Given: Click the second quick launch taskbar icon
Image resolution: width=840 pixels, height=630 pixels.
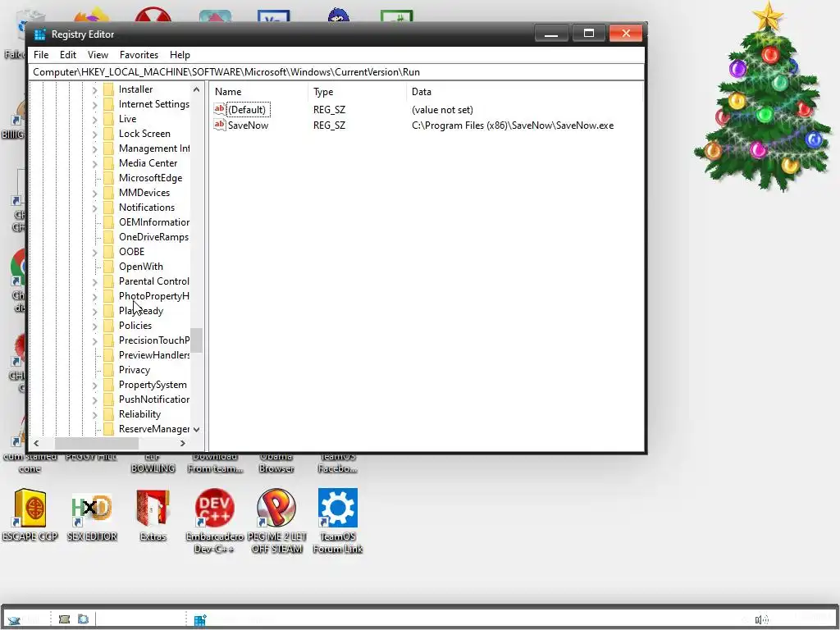Looking at the screenshot, I should 83,619.
